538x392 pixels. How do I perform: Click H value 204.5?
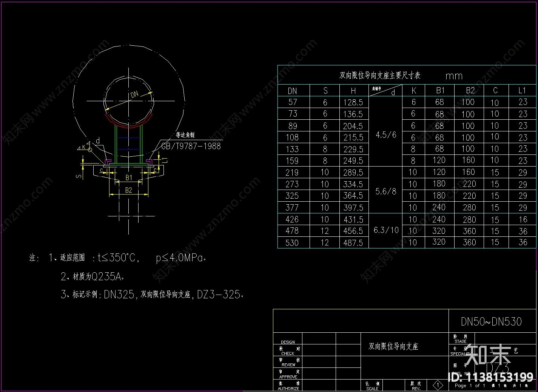coord(353,126)
